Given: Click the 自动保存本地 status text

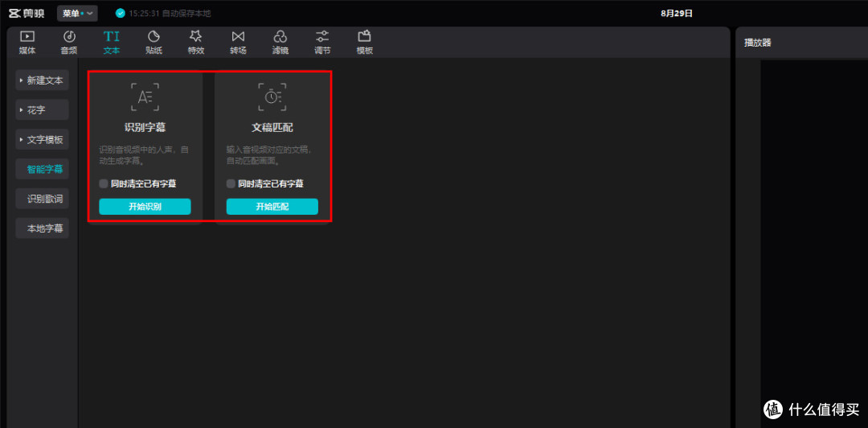Looking at the screenshot, I should [186, 14].
